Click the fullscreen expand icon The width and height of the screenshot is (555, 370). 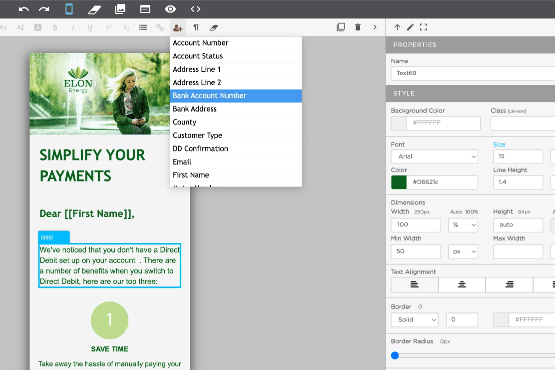[x=423, y=27]
